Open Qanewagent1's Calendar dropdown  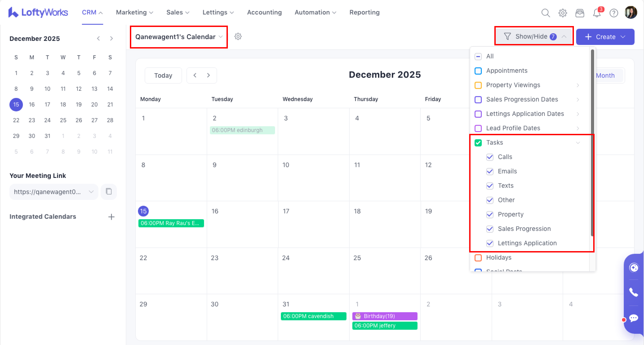179,37
